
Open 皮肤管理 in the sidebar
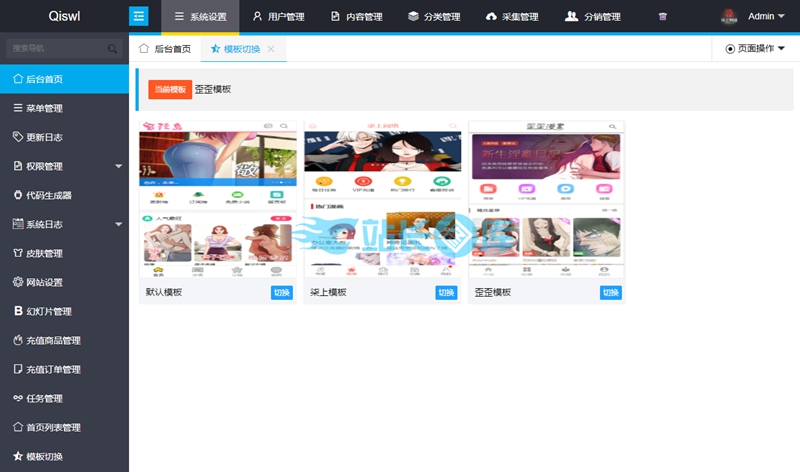click(x=44, y=253)
